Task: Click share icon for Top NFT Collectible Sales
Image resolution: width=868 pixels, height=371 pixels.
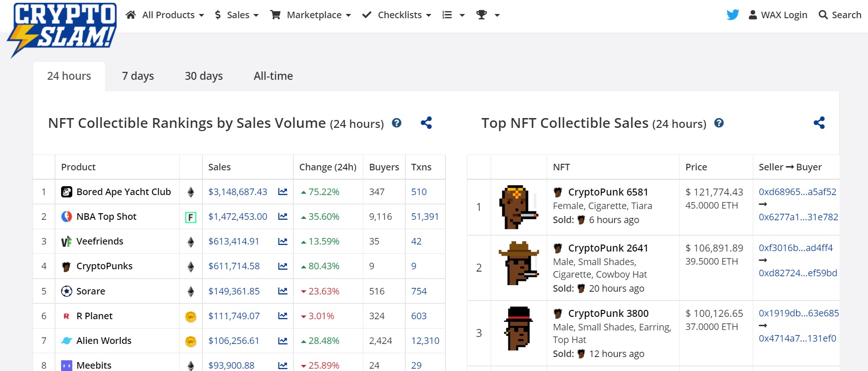Action: point(819,123)
